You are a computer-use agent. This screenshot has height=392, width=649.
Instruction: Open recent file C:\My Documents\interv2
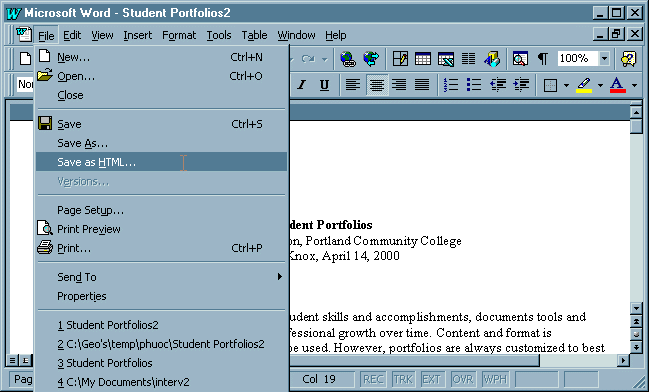tap(161, 382)
